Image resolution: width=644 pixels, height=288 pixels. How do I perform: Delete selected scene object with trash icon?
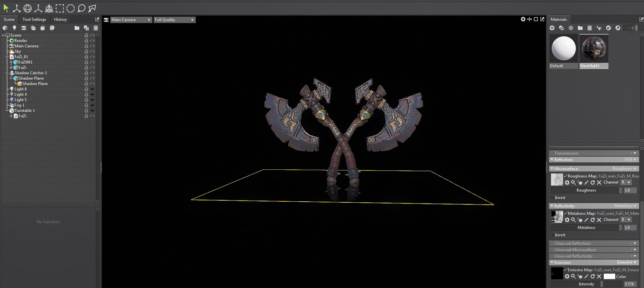(x=96, y=28)
